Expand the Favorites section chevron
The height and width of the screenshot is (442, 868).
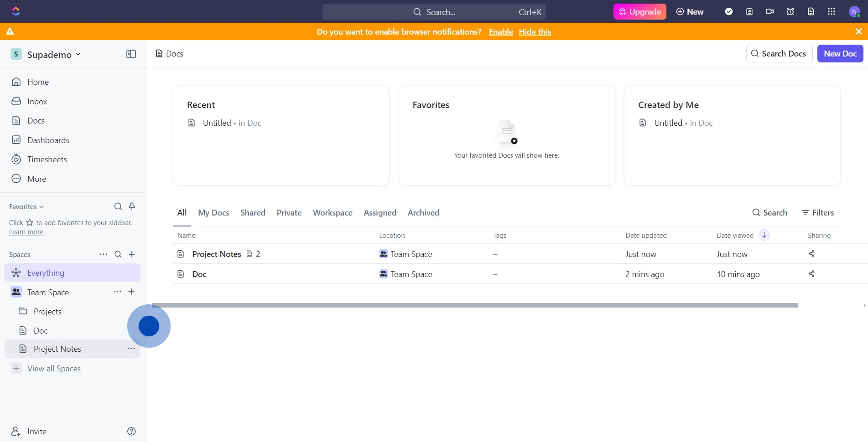[x=42, y=207]
